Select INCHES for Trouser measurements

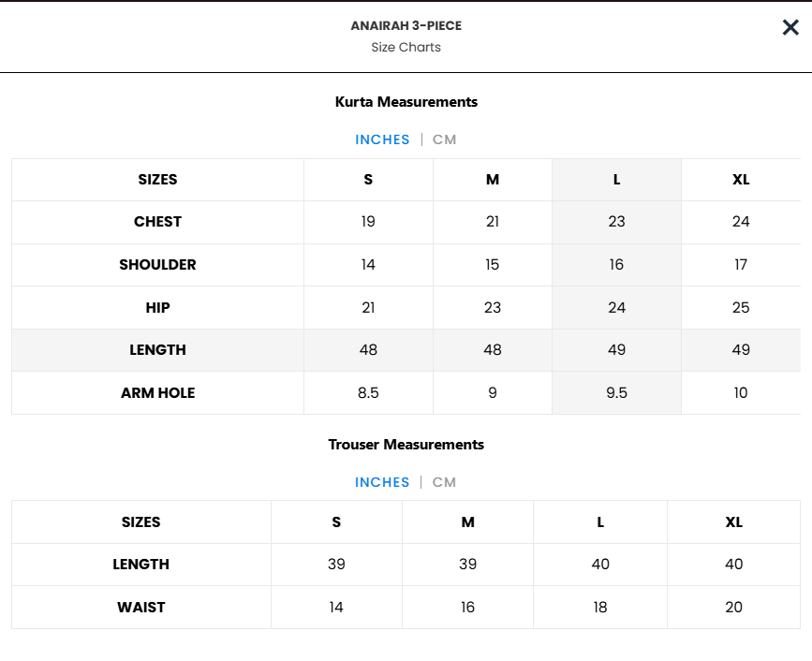(382, 482)
